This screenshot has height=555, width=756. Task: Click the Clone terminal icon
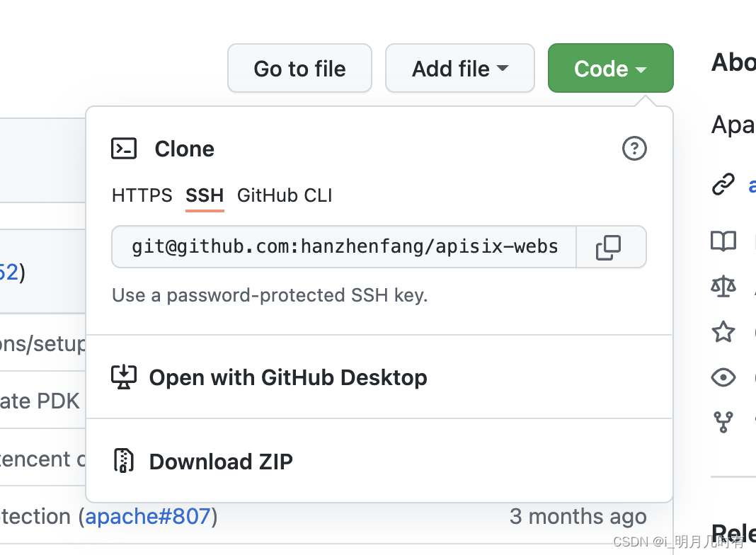click(124, 149)
